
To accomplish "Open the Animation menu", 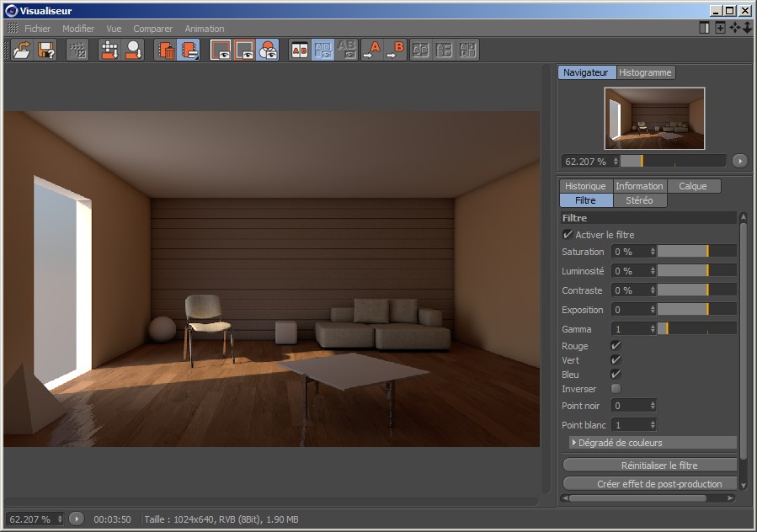I will [205, 29].
